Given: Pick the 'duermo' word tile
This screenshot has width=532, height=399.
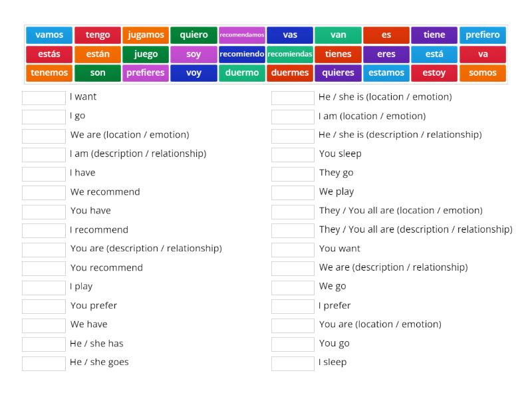Looking at the screenshot, I should [x=242, y=73].
